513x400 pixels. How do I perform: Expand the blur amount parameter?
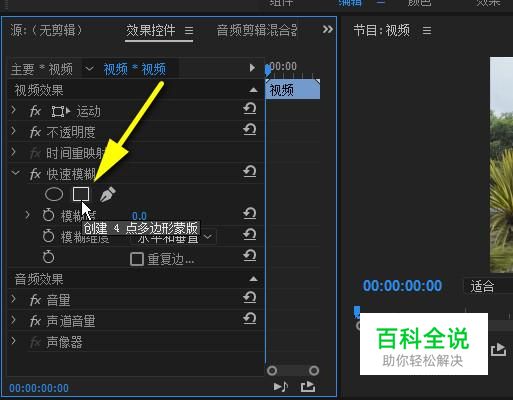[28, 215]
